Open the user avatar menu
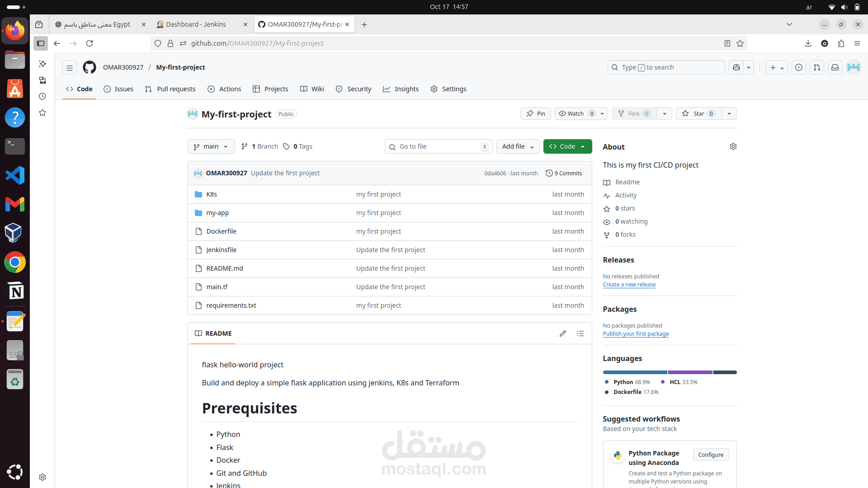The image size is (868, 488). point(854,67)
